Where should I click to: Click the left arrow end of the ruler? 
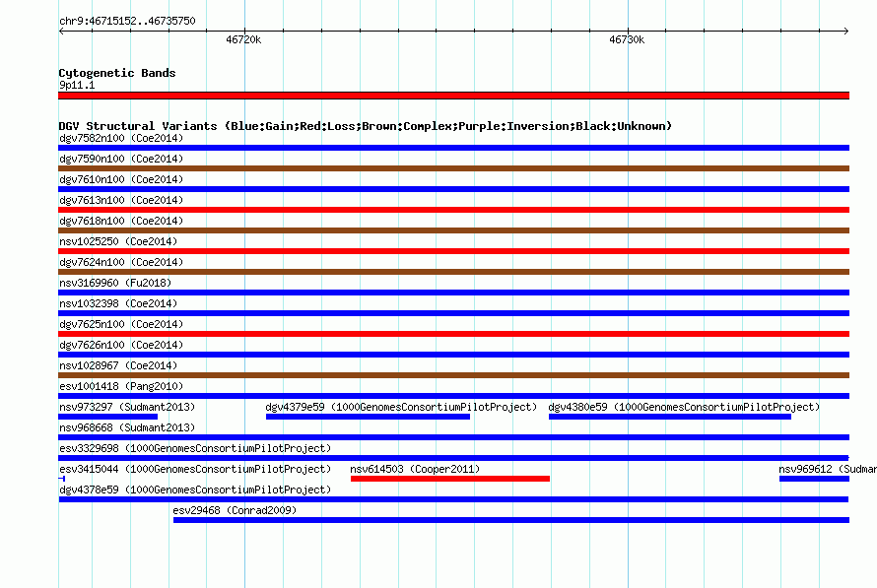pyautogui.click(x=61, y=31)
